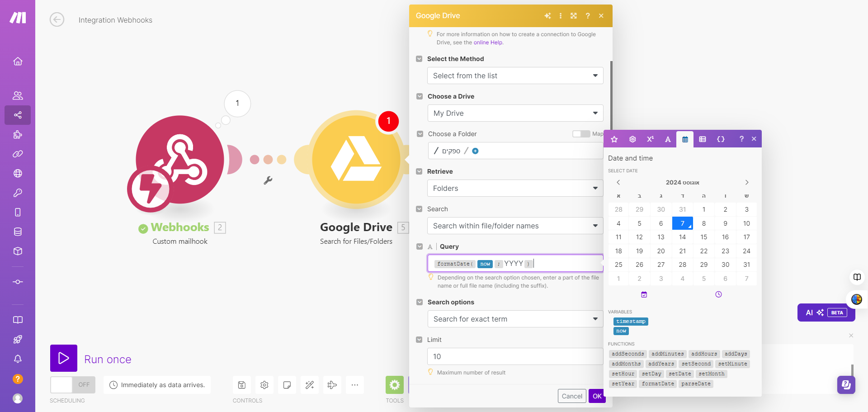Open the Connections link icon in sidebar
This screenshot has width=868, height=412.
click(x=18, y=154)
